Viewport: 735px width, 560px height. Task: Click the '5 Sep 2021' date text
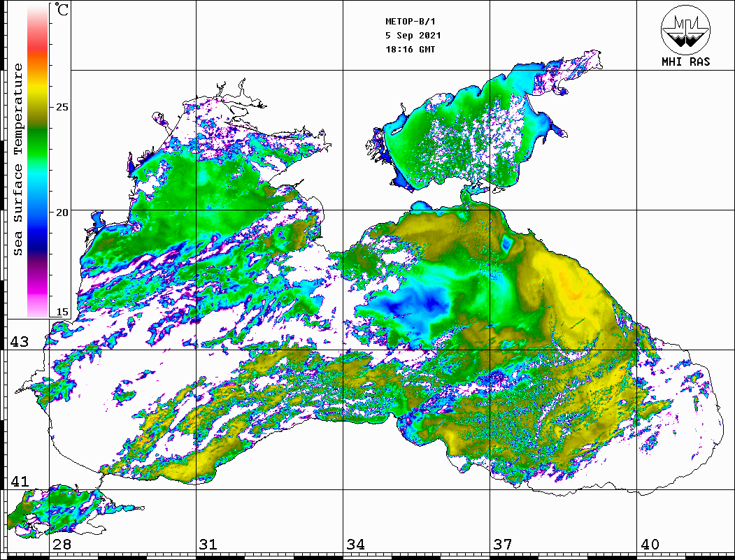[x=413, y=36]
